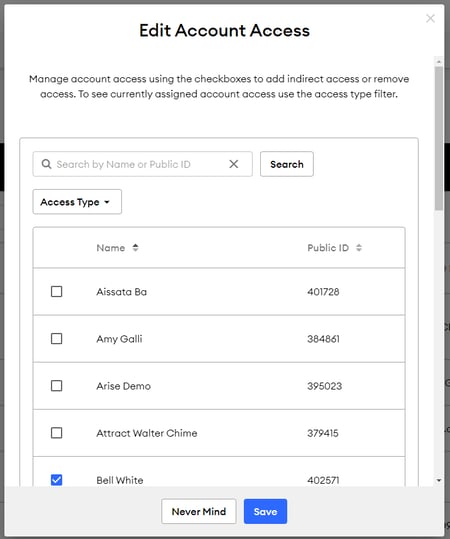Sort by Name column arrows
Viewport: 450px width, 539px height.
(135, 248)
